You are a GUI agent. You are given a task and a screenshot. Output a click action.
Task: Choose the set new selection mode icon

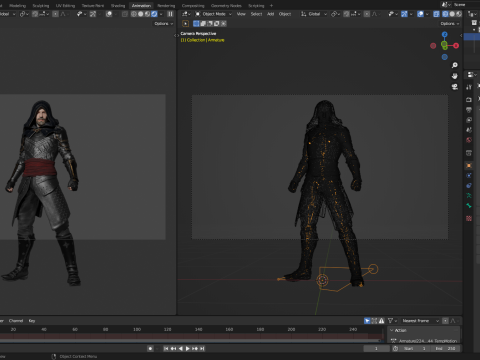[196, 24]
